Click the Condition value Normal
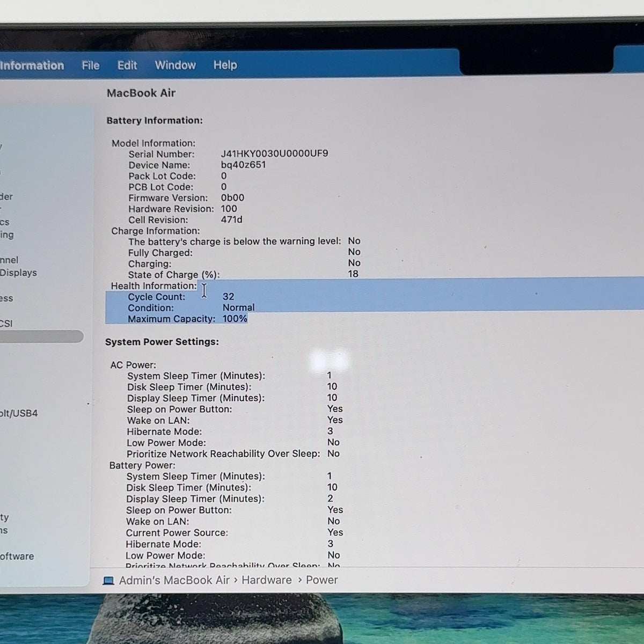 coord(238,308)
